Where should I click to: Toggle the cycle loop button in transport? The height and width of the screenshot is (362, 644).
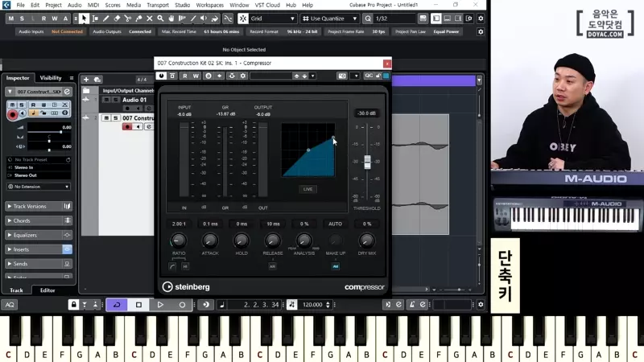(117, 305)
